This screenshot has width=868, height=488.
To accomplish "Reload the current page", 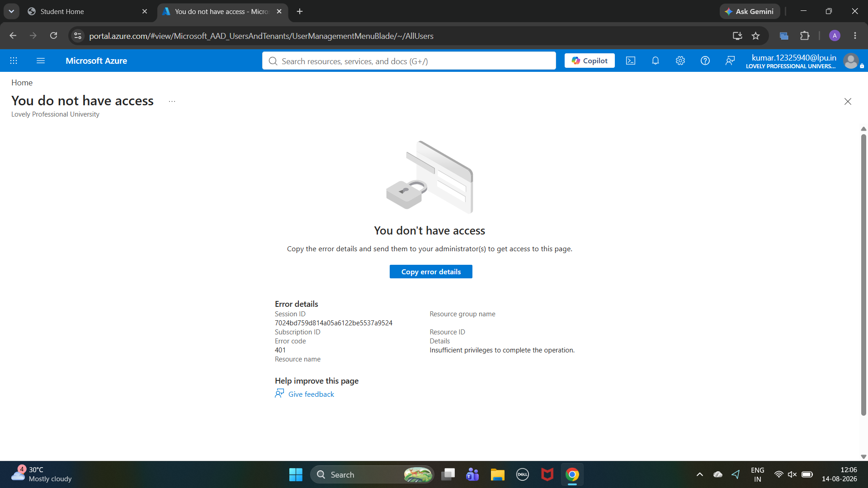I will (53, 36).
